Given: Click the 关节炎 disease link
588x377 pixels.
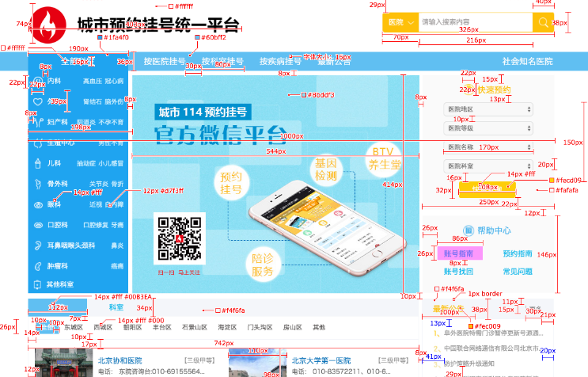Looking at the screenshot, I should pyautogui.click(x=99, y=184).
